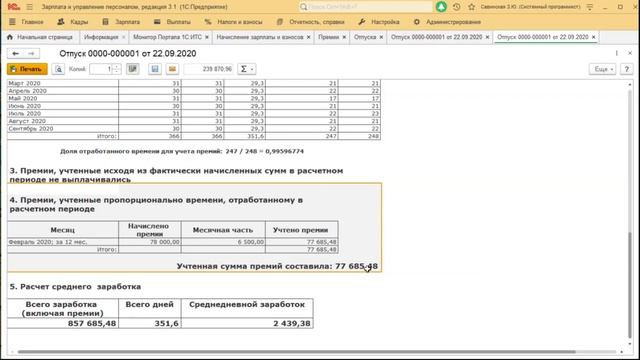Viewport: 640px width, 360px height.
Task: Focus the global search field
Action: coord(366,7)
